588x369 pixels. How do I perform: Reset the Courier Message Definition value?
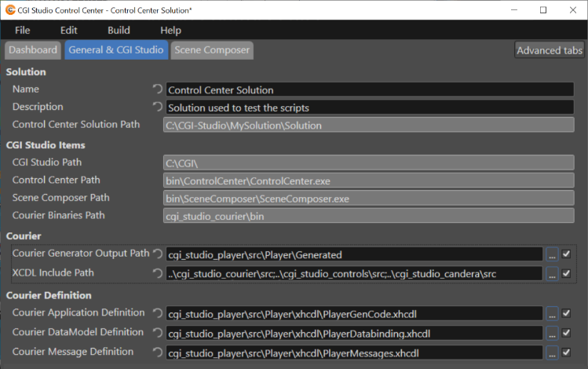(158, 352)
